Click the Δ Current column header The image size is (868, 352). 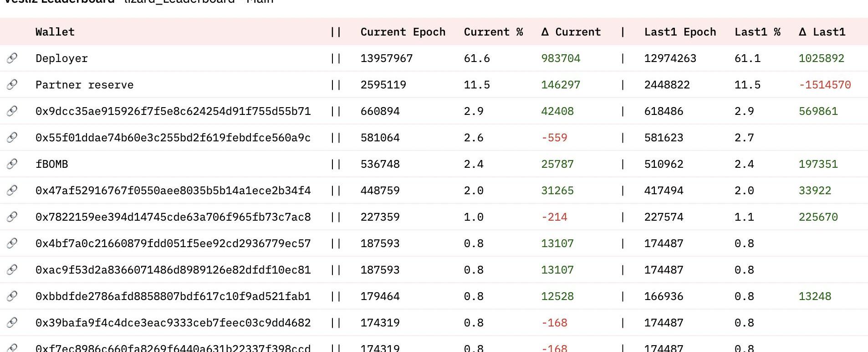click(x=571, y=32)
